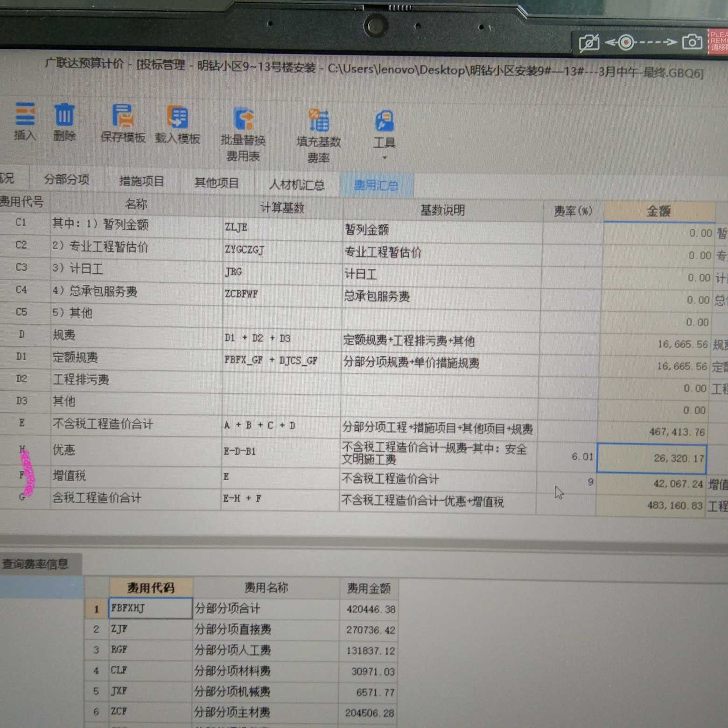Screen dimensions: 728x728
Task: Click the 5) 其他 row name
Action: pyautogui.click(x=135, y=313)
